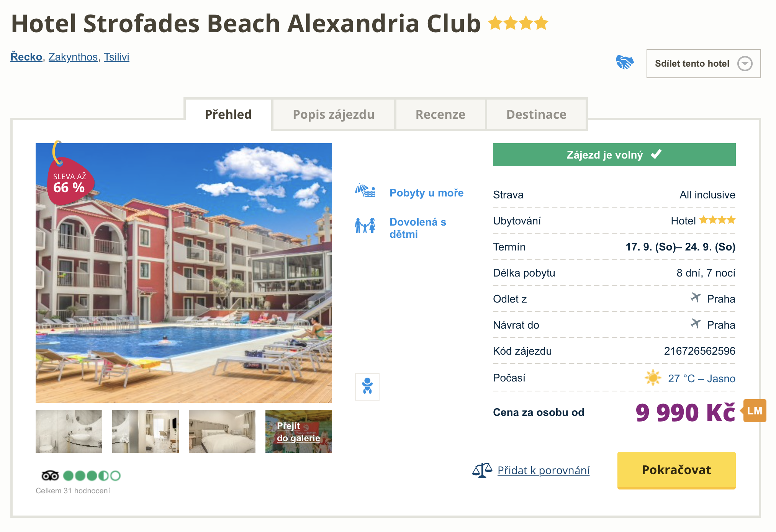Screen dimensions: 776x532
Task: Open the bathroom sink thumbnail photo
Action: (69, 431)
